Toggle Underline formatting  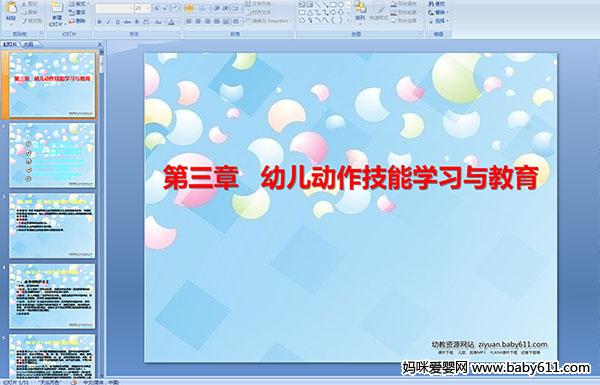117,22
